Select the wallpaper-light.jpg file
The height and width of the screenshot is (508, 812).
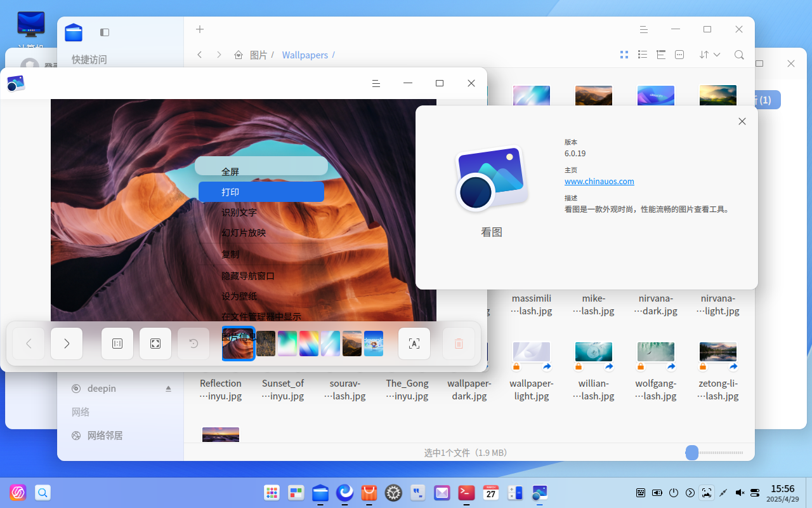click(532, 371)
